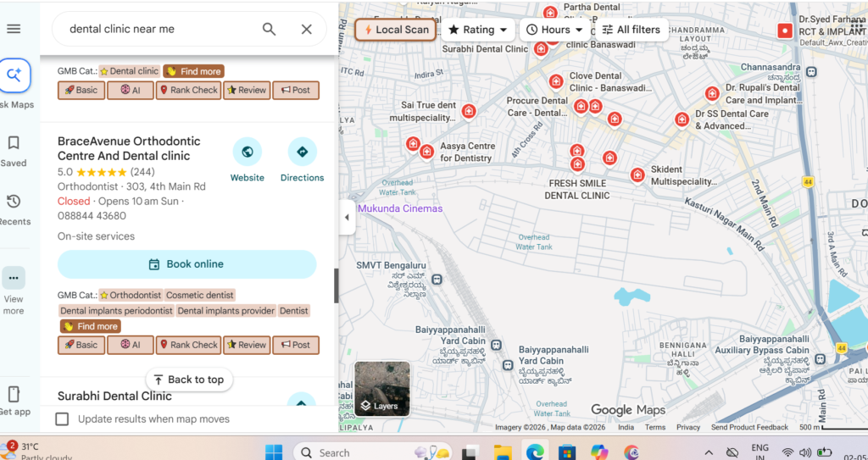Clear the search with X icon
This screenshot has width=868, height=460.
tap(307, 29)
